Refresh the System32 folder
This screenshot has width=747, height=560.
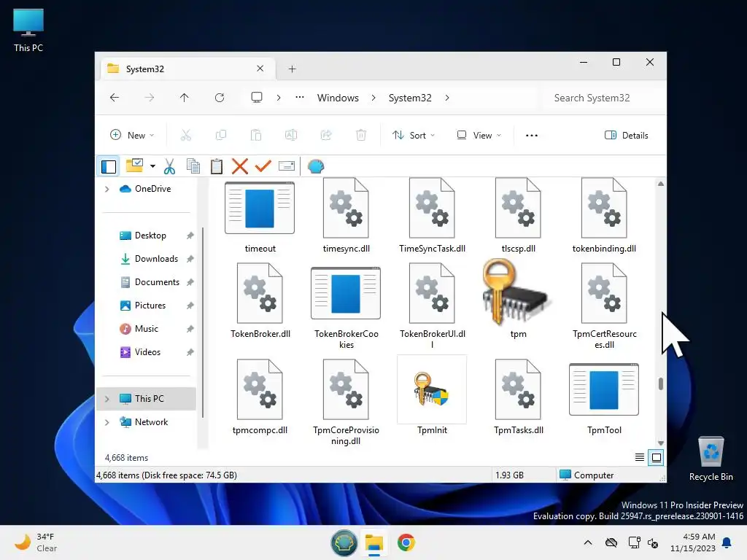[x=220, y=98]
